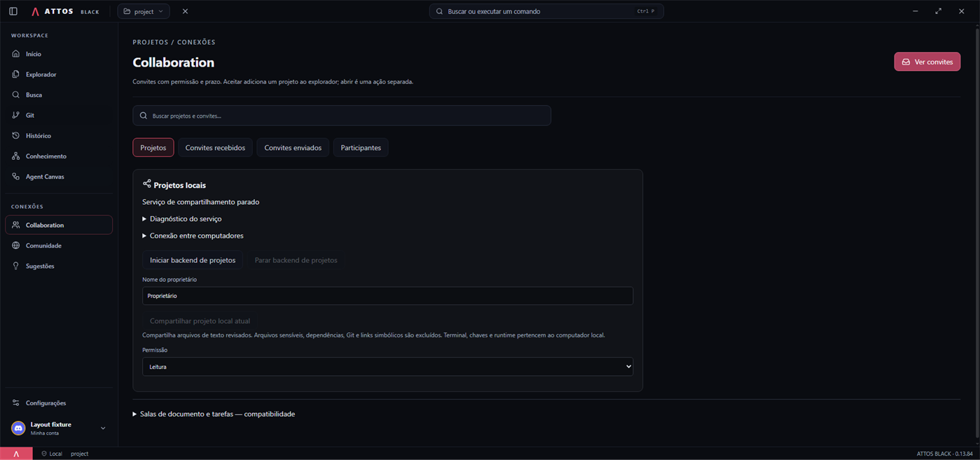Open the Permissão Leitura dropdown
The height and width of the screenshot is (460, 980).
coord(387,367)
